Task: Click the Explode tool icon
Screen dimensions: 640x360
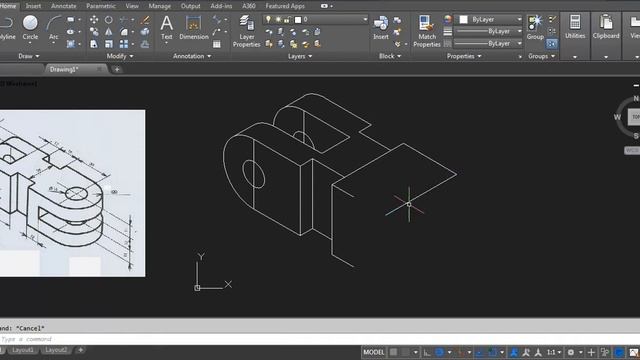Action: pyautogui.click(x=145, y=32)
